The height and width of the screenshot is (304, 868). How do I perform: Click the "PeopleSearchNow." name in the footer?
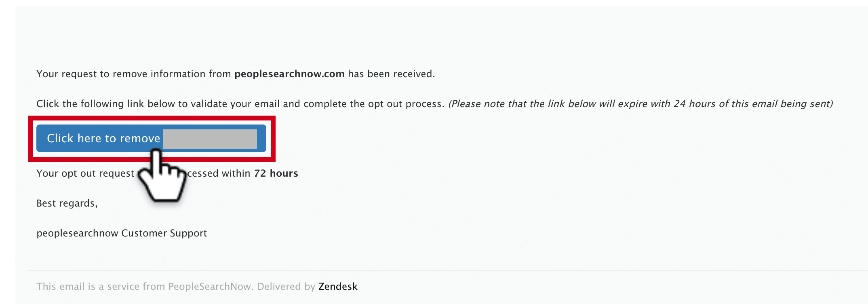[x=211, y=287]
